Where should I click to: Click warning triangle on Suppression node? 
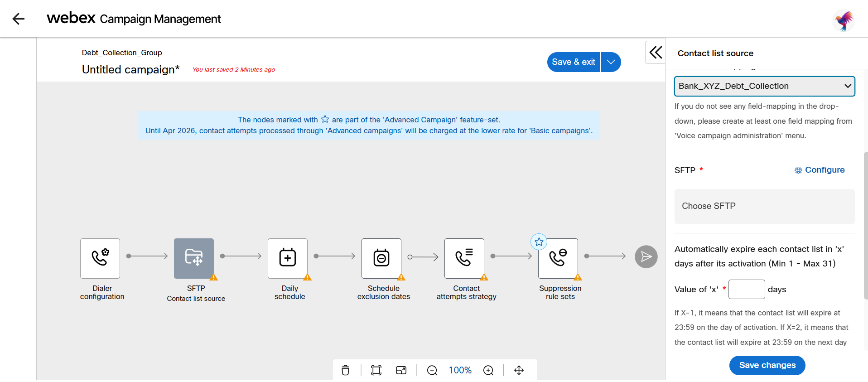[578, 277]
